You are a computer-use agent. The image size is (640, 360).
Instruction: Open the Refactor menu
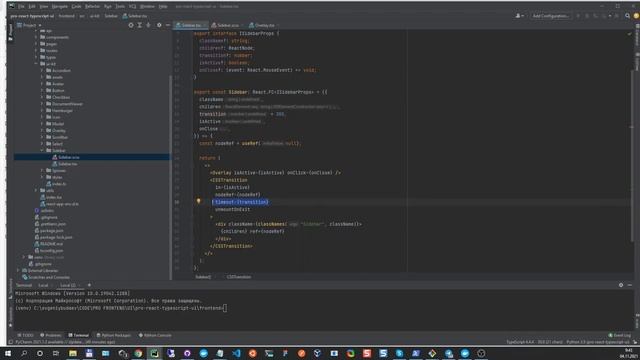tap(92, 7)
